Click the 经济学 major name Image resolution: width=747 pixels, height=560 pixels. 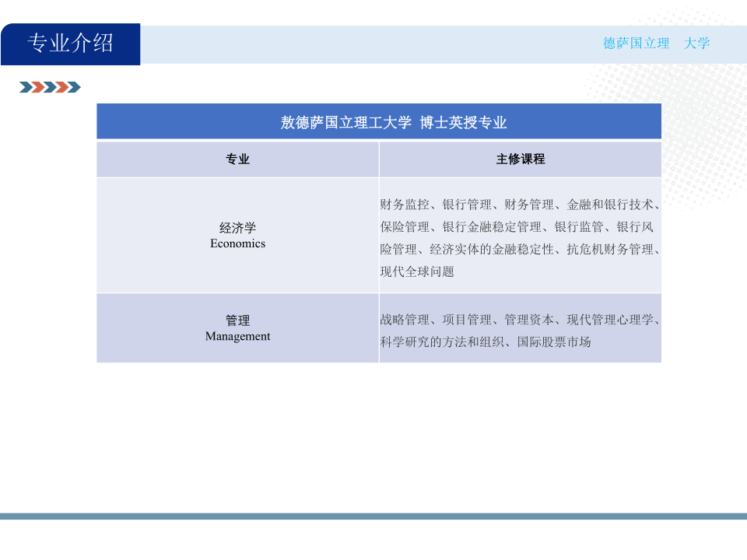click(238, 228)
